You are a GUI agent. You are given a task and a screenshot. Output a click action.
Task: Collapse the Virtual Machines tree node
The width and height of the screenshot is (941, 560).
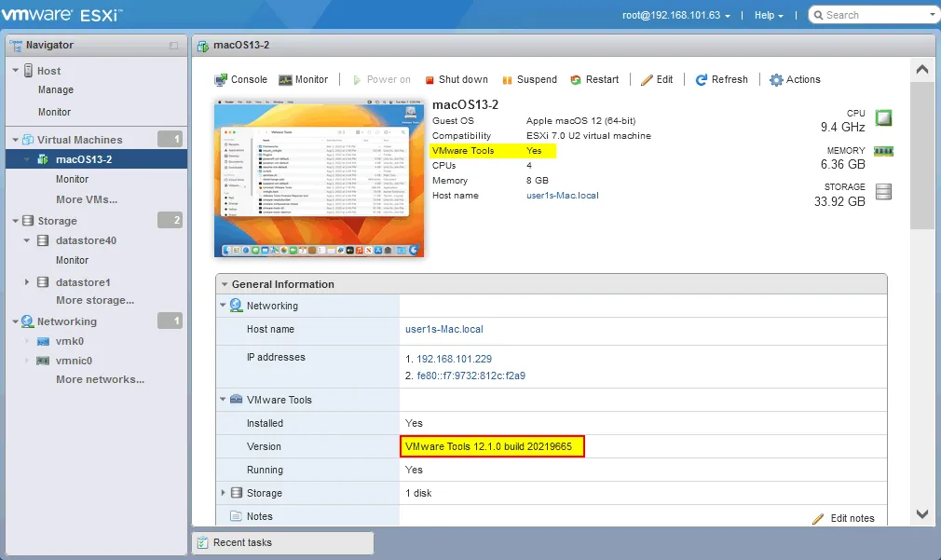coord(16,140)
